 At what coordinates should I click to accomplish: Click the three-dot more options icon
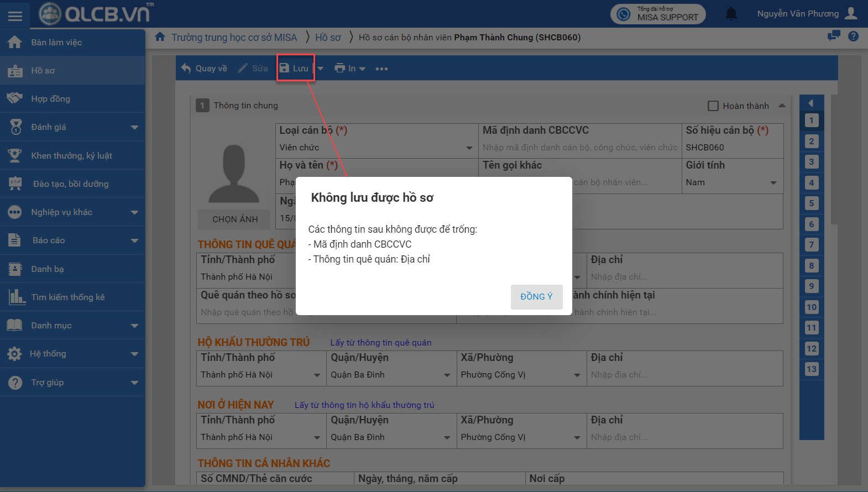tap(381, 69)
